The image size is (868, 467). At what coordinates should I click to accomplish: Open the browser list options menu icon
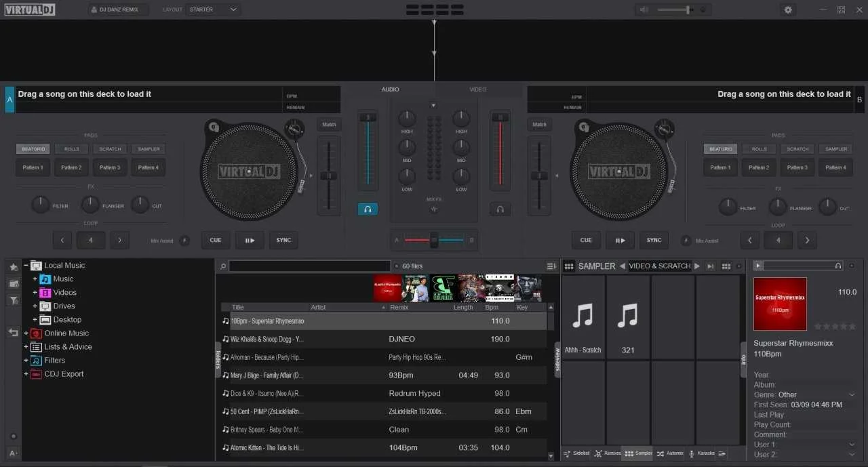pos(552,266)
